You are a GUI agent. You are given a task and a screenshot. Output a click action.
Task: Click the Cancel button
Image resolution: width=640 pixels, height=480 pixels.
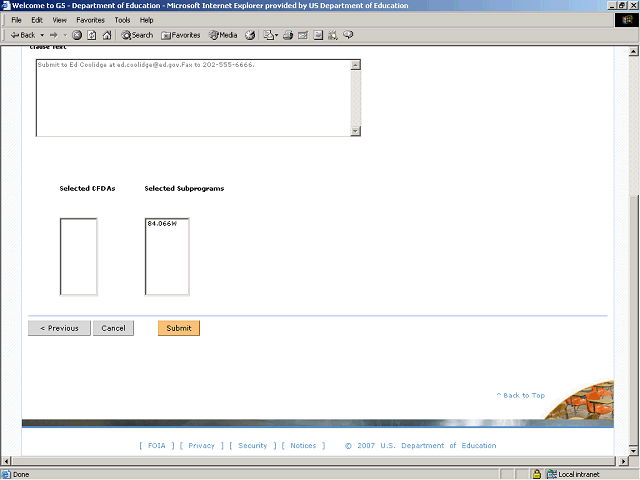[113, 328]
